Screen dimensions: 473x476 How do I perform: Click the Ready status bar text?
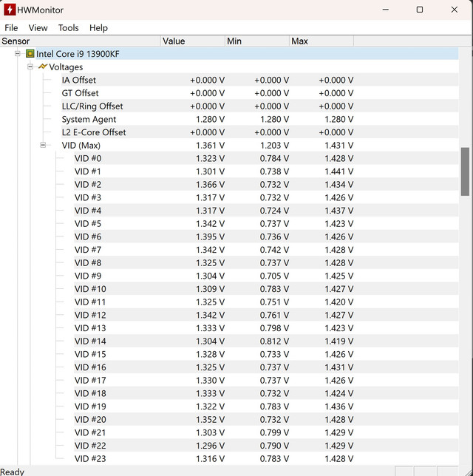point(12,472)
